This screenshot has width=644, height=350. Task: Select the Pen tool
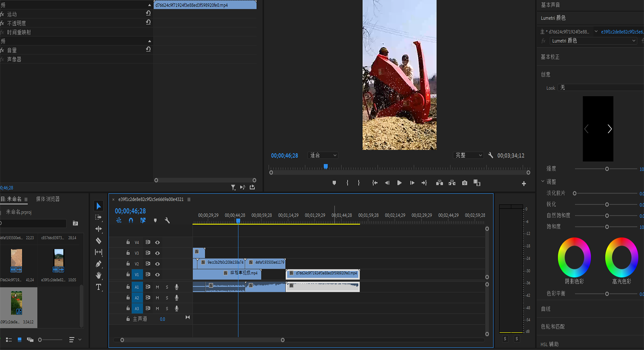tap(98, 264)
